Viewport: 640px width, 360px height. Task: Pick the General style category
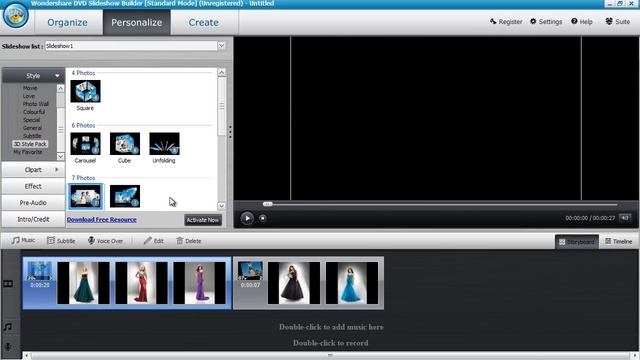[x=32, y=128]
